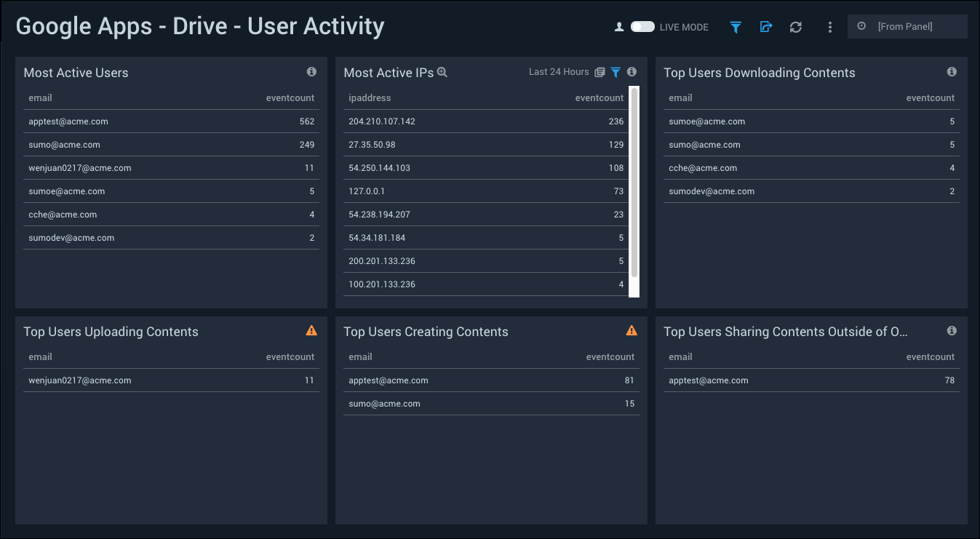
Task: Sort Most Active Users by eventcount column
Action: tap(290, 98)
